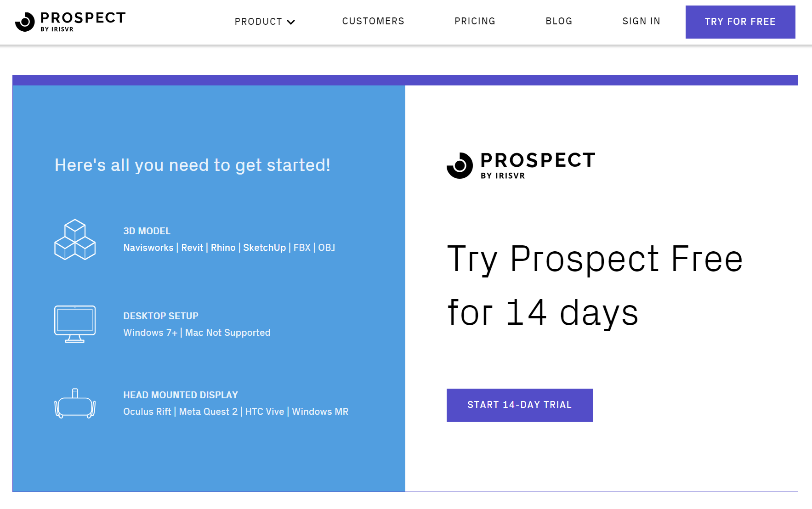This screenshot has width=812, height=509.
Task: Click the desktop monitor icon
Action: click(75, 324)
